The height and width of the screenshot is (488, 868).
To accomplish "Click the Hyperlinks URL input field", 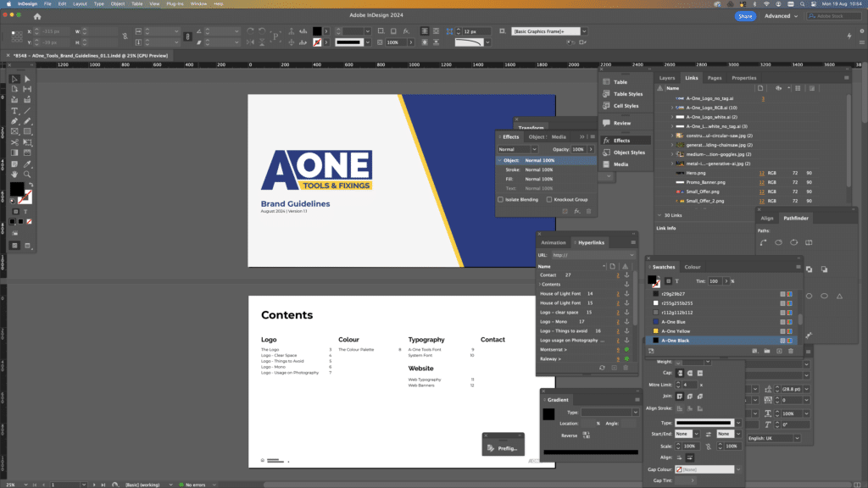I will [x=590, y=255].
